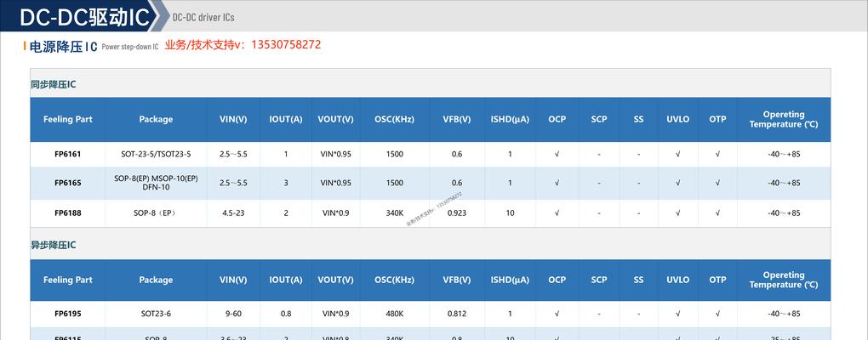This screenshot has height=340, width=868.
Task: Click 'SS' header in 异步降压IC table
Action: (x=638, y=280)
